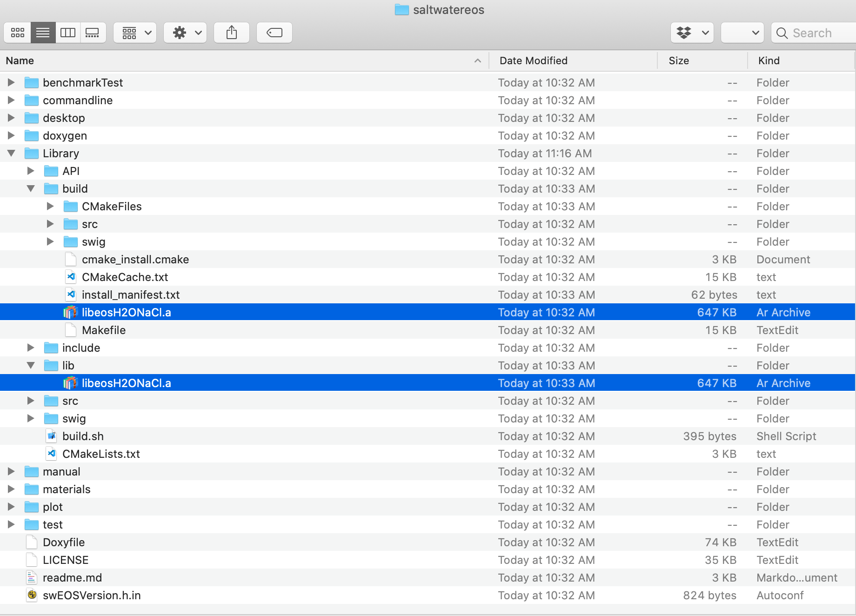Image resolution: width=856 pixels, height=616 pixels.
Task: Sort by Date Modified column header
Action: (x=573, y=60)
